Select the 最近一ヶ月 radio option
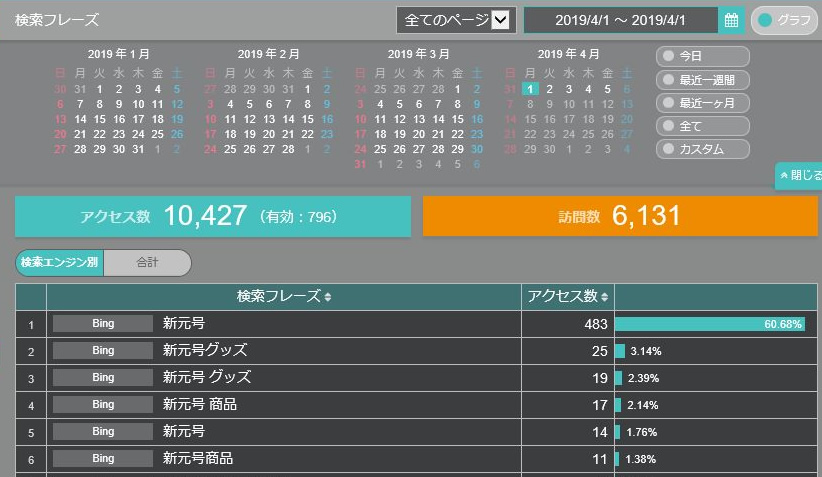The height and width of the screenshot is (477, 822). point(702,102)
